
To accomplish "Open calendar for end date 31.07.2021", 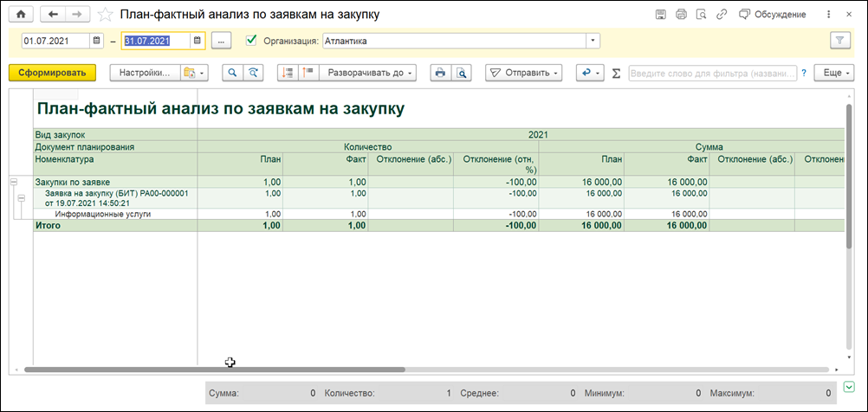I will (x=198, y=41).
